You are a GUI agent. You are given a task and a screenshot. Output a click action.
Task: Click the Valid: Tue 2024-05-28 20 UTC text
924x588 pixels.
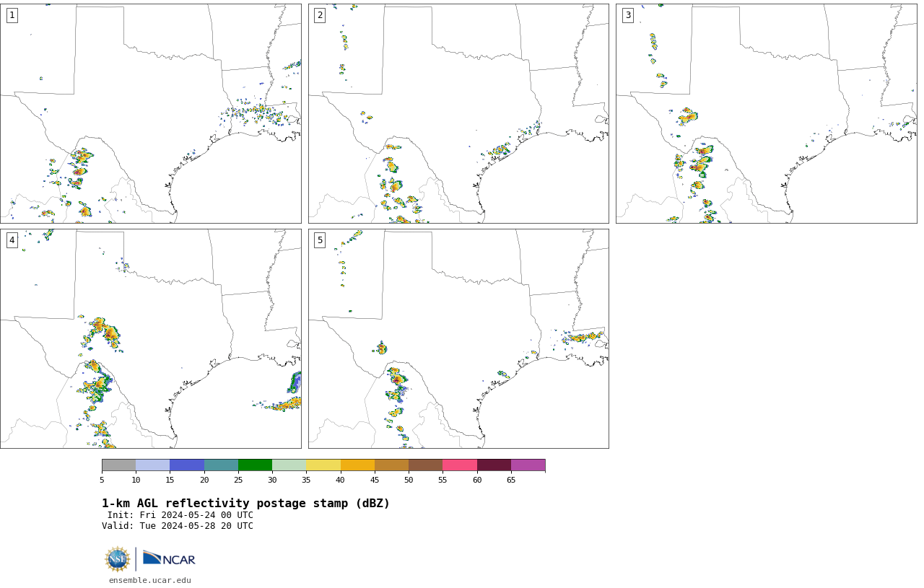tap(178, 526)
